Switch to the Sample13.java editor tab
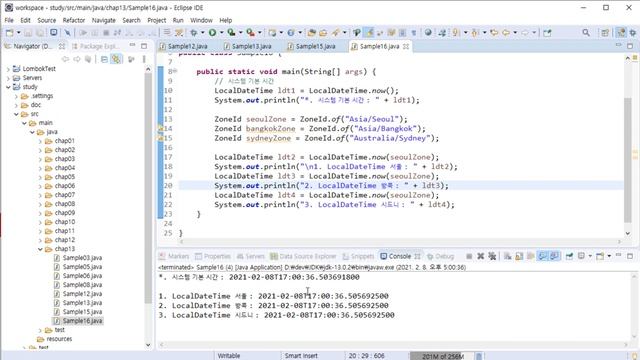 click(248, 47)
